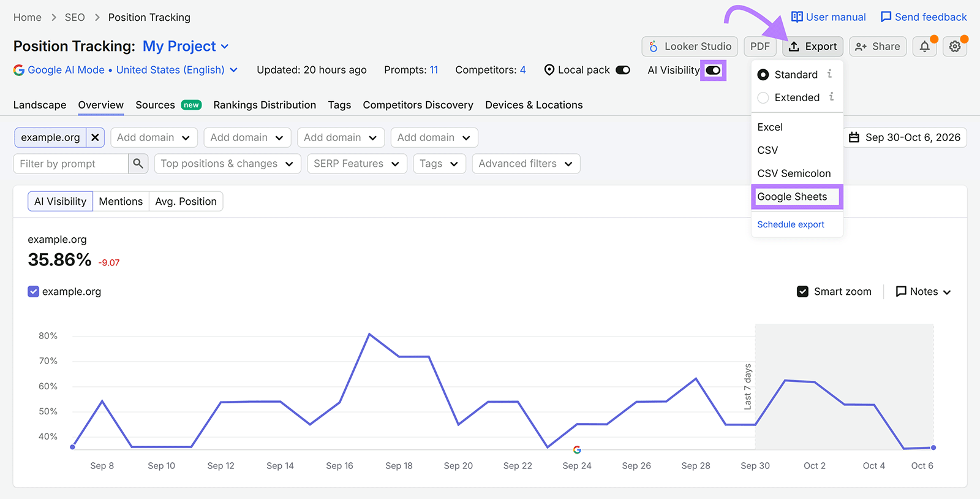
Task: Click the Filter by prompt field
Action: tap(71, 164)
